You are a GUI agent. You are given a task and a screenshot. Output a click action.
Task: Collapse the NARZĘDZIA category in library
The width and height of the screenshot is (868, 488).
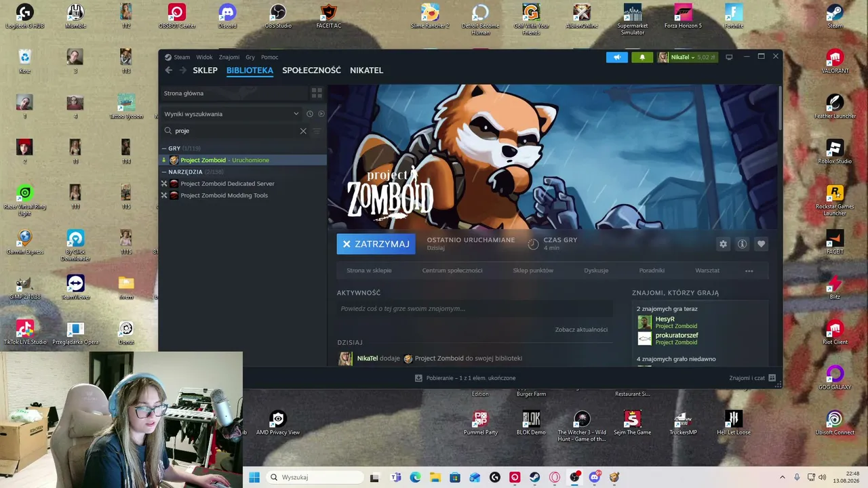164,172
